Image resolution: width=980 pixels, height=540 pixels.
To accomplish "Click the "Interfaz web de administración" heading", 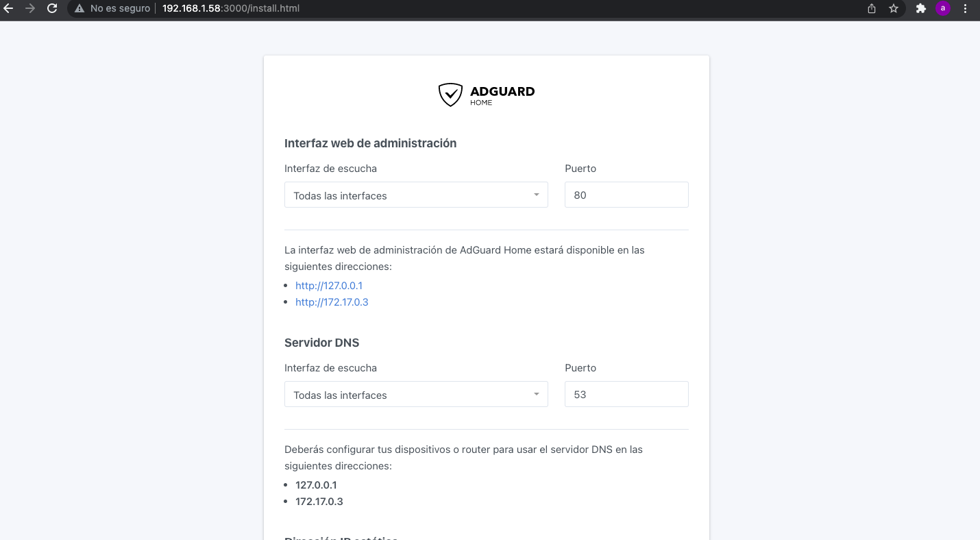I will click(370, 143).
